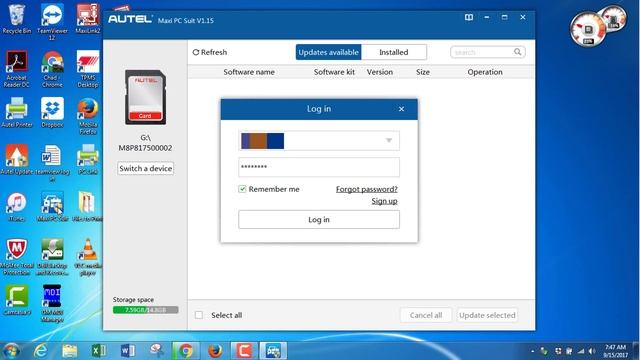Viewport: 640px width, 360px height.
Task: Click the Version column header
Action: point(380,72)
